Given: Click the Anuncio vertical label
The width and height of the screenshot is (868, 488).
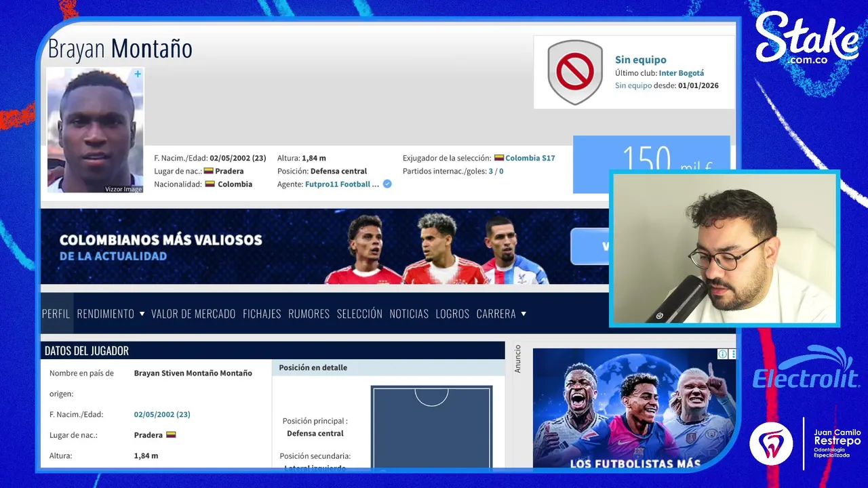Looking at the screenshot, I should tap(518, 359).
